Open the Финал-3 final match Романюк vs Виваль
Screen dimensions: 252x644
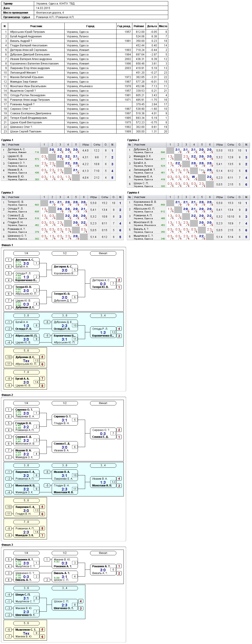coord(103,570)
